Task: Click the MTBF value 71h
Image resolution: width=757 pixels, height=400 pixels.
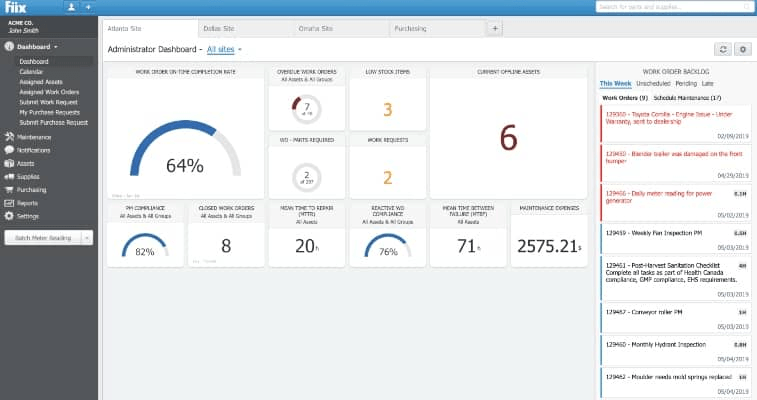Action: pyautogui.click(x=468, y=246)
